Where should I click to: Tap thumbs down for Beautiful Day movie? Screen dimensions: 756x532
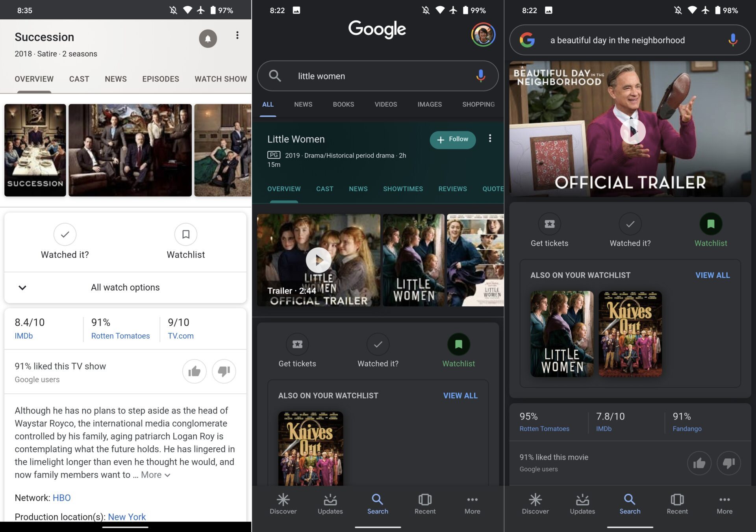(x=728, y=463)
